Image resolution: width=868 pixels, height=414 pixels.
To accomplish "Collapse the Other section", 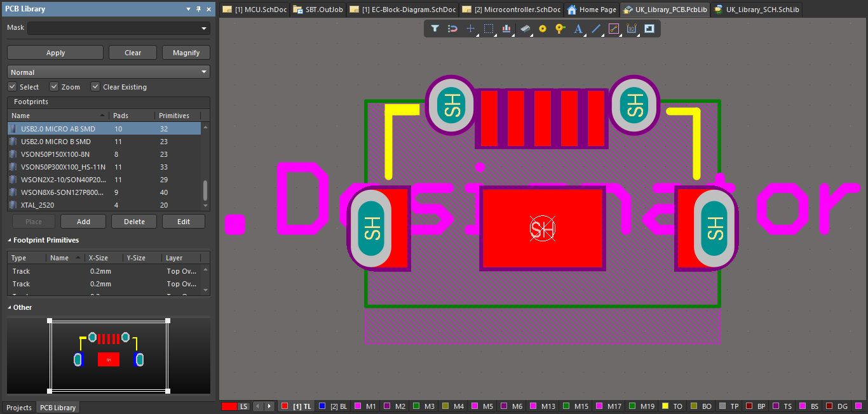I will [10, 307].
